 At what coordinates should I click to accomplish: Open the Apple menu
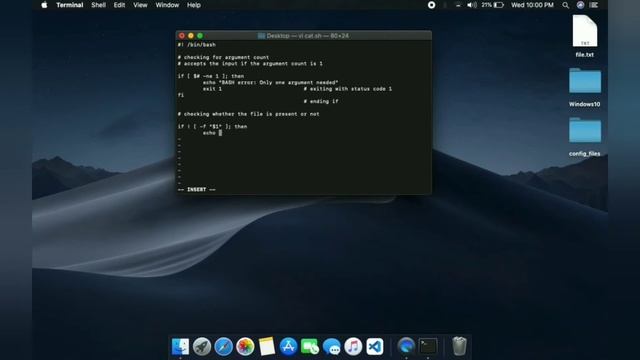point(44,5)
